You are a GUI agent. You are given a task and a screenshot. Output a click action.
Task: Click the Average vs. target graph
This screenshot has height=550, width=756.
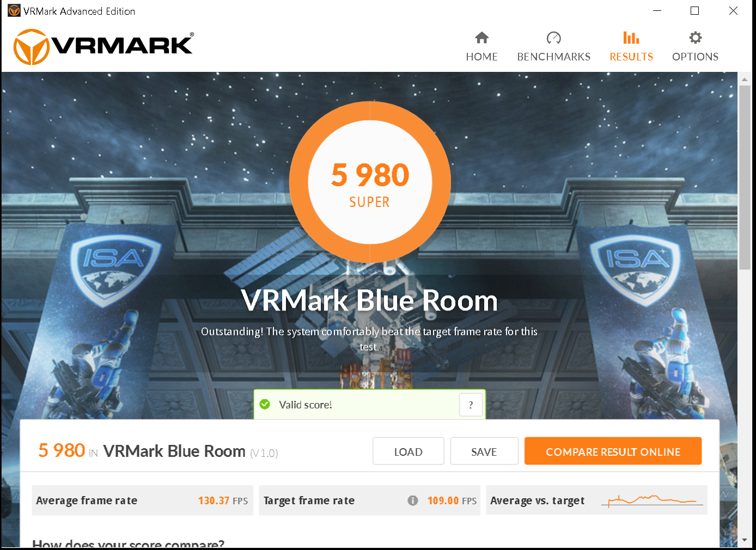[653, 500]
